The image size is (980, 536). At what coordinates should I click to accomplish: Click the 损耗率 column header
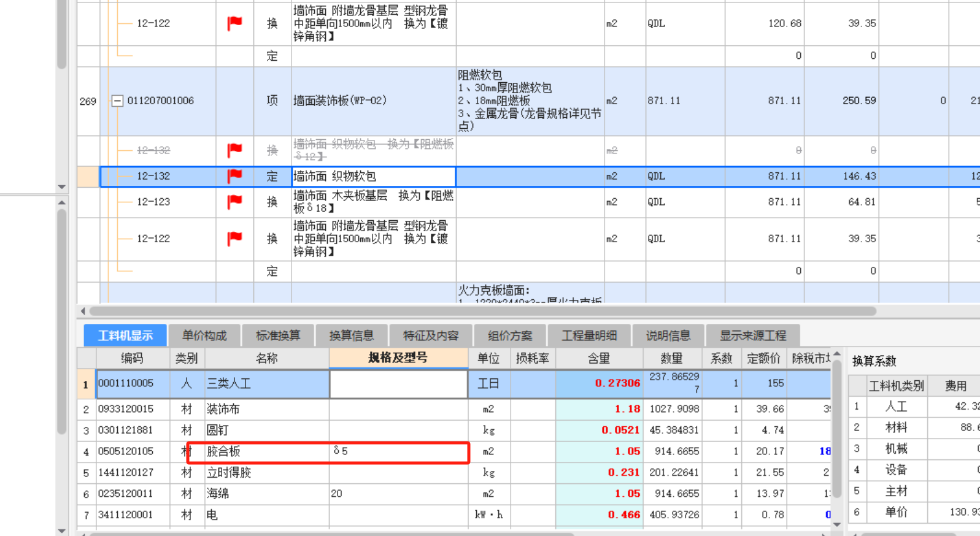[533, 358]
